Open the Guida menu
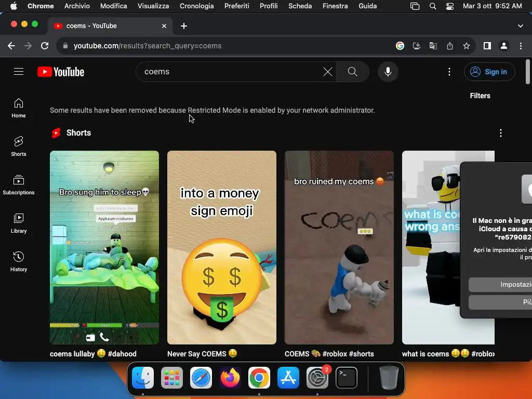 [367, 6]
